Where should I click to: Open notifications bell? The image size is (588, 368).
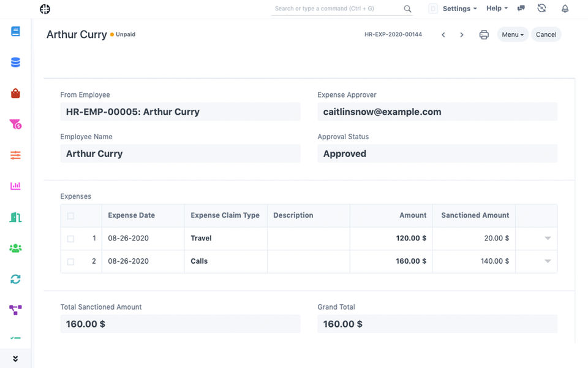pos(565,9)
